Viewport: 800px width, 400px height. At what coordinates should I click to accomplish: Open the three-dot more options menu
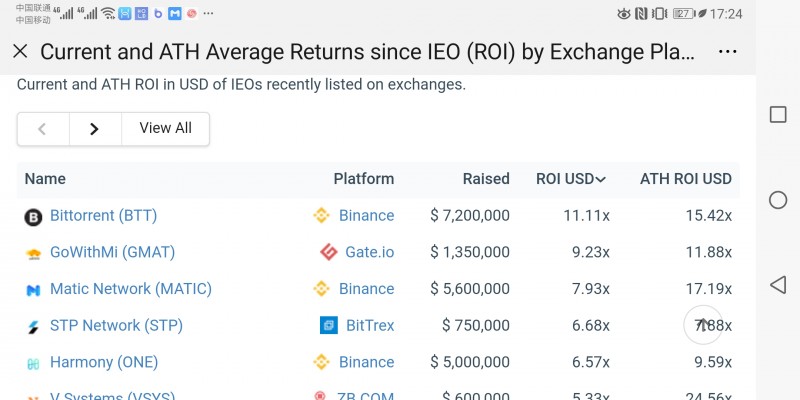coord(727,52)
